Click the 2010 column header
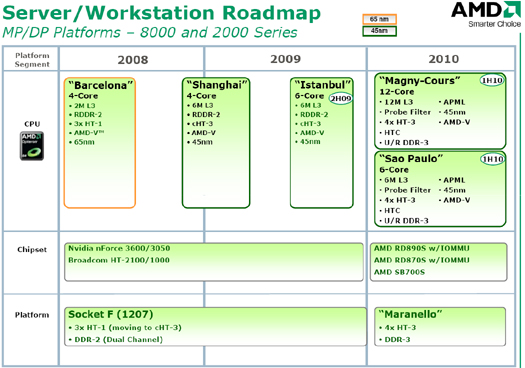525x368 pixels. click(444, 59)
